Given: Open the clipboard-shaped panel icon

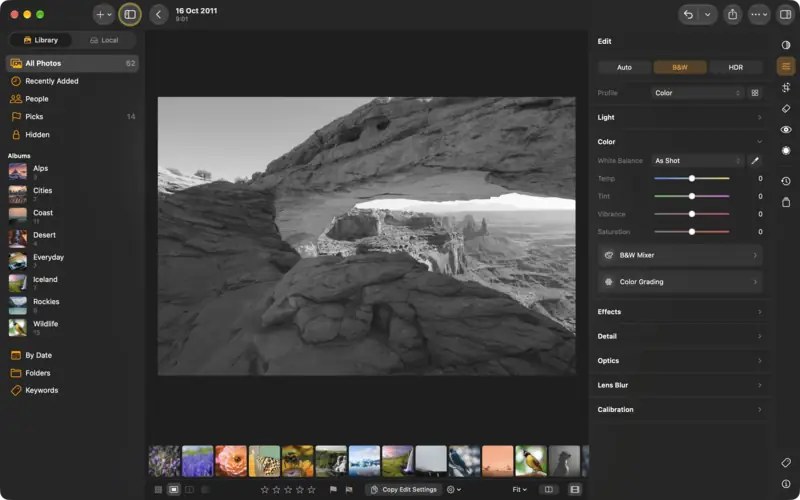Looking at the screenshot, I should tap(786, 202).
